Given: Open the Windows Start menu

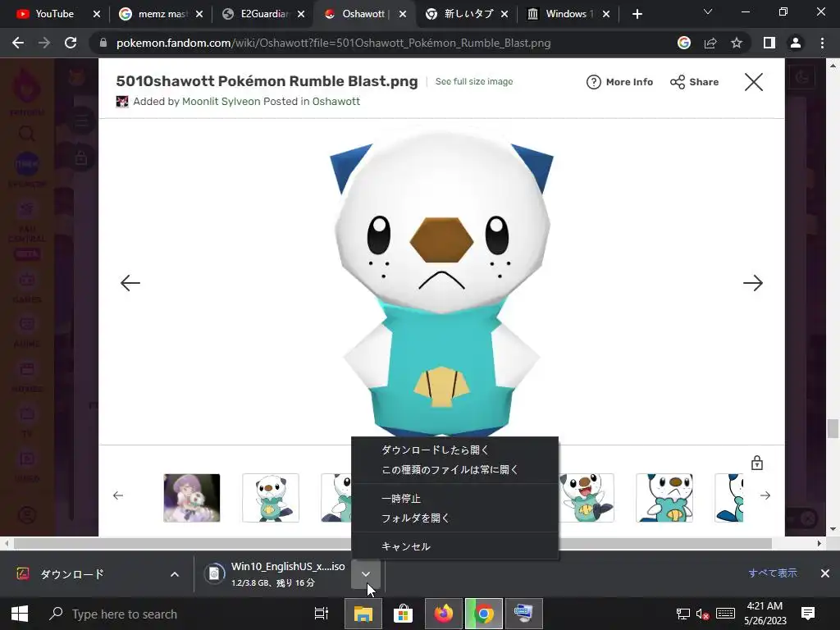Looking at the screenshot, I should (x=20, y=614).
